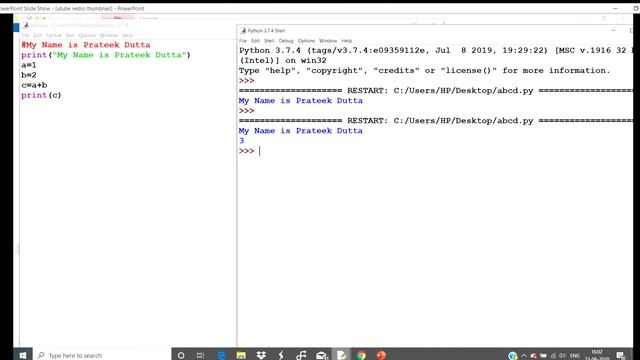This screenshot has width=640, height=360.
Task: Click the a=1 code line
Action: click(x=29, y=65)
